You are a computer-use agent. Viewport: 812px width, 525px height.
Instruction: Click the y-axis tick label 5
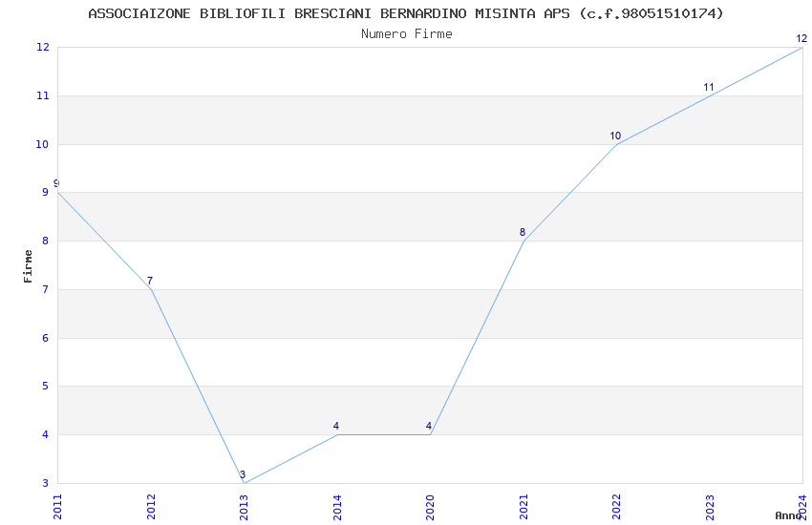(46, 387)
